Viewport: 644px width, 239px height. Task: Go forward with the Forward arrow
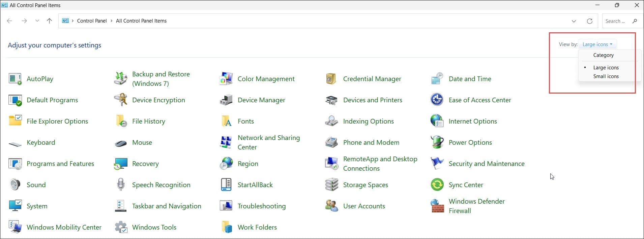24,21
